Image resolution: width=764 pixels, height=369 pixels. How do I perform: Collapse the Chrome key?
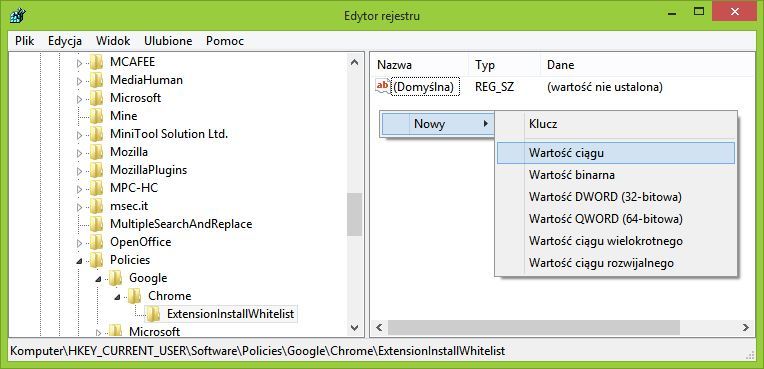(117, 297)
